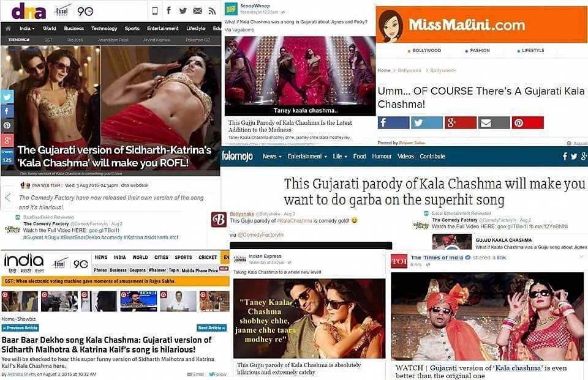Open the Technology menu item on dna
This screenshot has width=588, height=380.
(x=104, y=29)
